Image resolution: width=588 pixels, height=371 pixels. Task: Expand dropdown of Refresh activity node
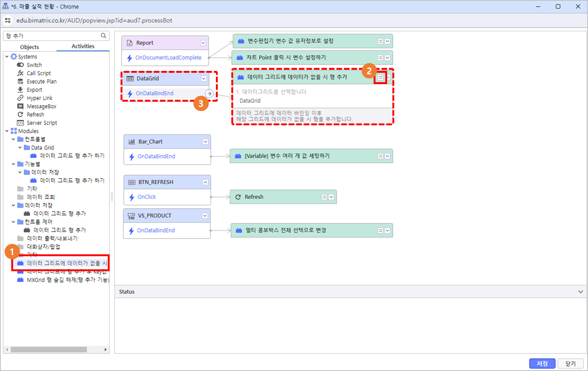tap(332, 197)
